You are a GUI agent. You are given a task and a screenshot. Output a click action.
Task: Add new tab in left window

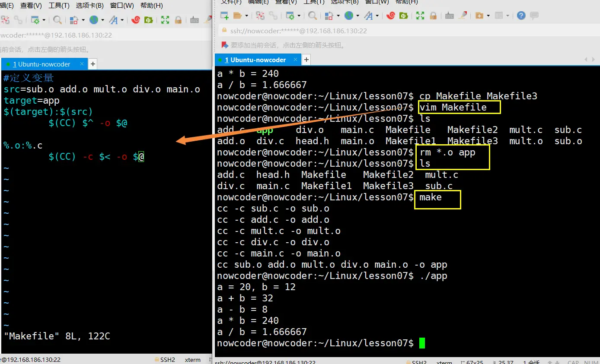(x=93, y=64)
